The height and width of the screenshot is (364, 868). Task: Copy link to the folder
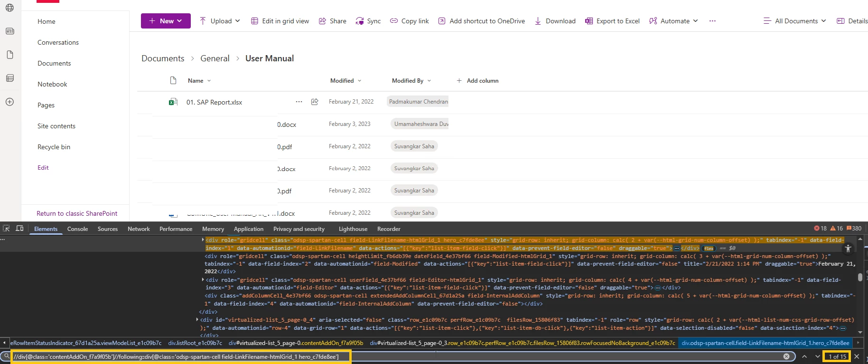[x=409, y=21]
